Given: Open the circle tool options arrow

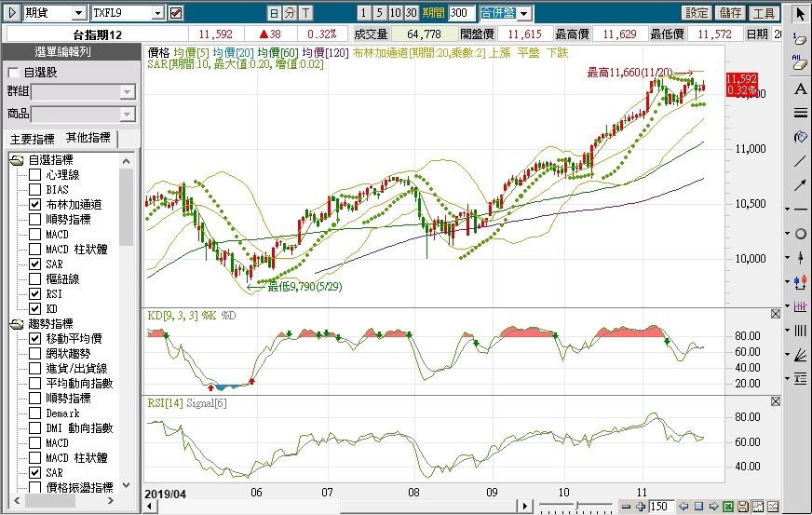Looking at the screenshot, I should [788, 234].
